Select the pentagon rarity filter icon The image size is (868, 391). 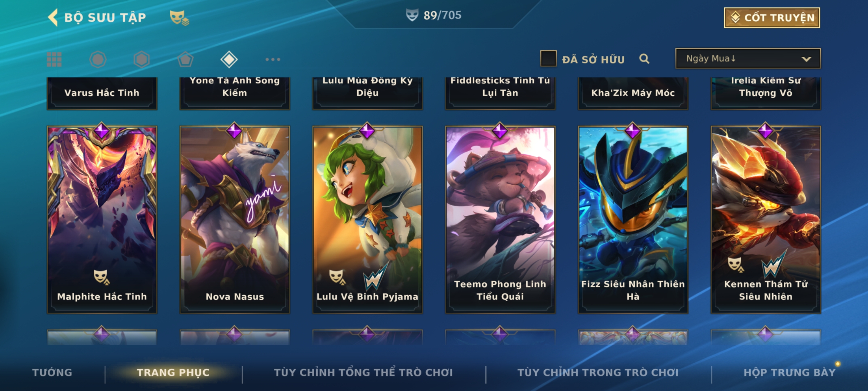(x=185, y=59)
